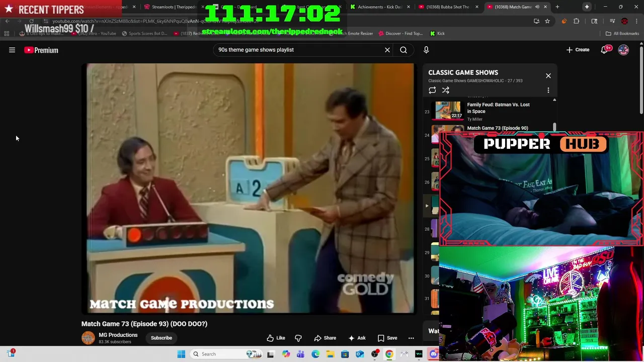Bookmark this page with star

click(x=547, y=21)
